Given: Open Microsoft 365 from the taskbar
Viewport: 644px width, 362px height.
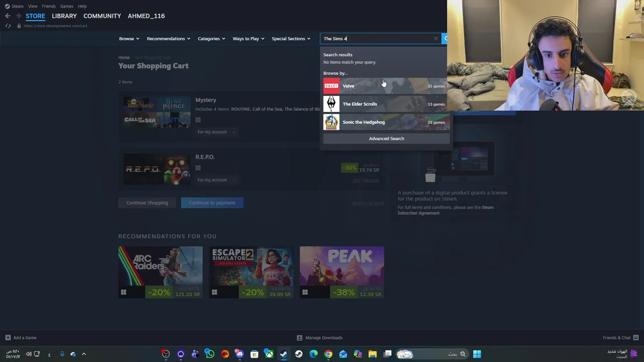Looking at the screenshot, I should click(358, 354).
